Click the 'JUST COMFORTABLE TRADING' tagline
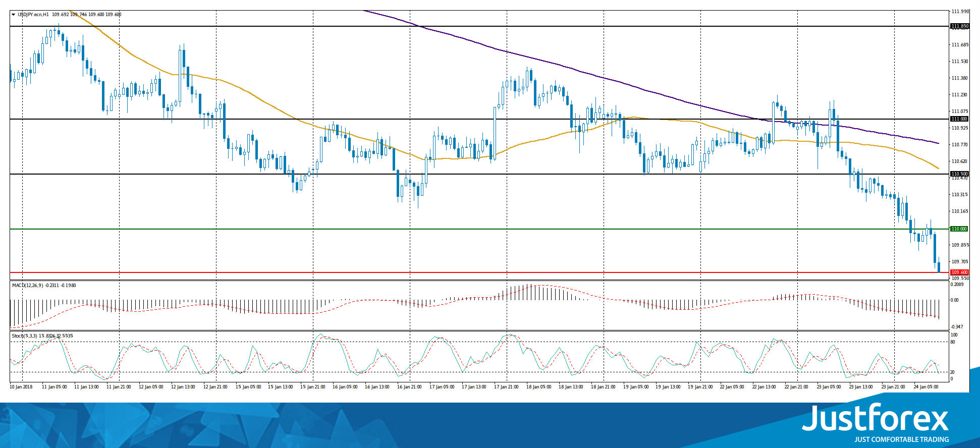Viewport: 980px width, 448px height. (x=901, y=439)
